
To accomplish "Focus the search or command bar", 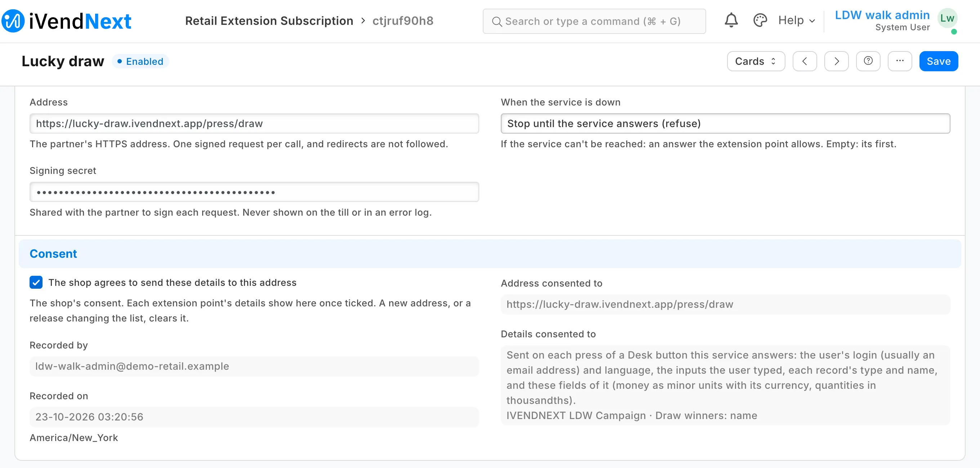I will pos(594,21).
